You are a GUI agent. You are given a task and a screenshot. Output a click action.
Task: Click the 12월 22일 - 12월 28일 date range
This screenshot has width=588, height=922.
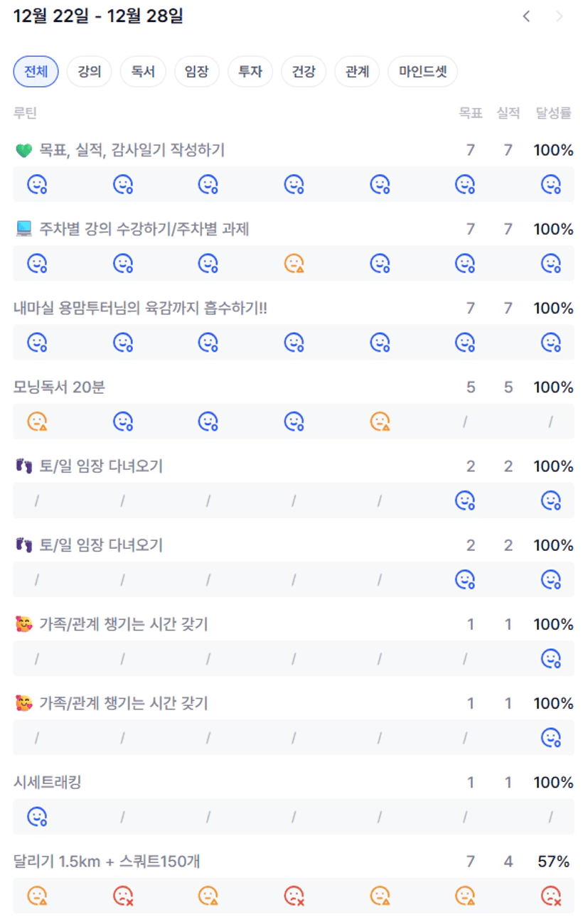pyautogui.click(x=98, y=16)
